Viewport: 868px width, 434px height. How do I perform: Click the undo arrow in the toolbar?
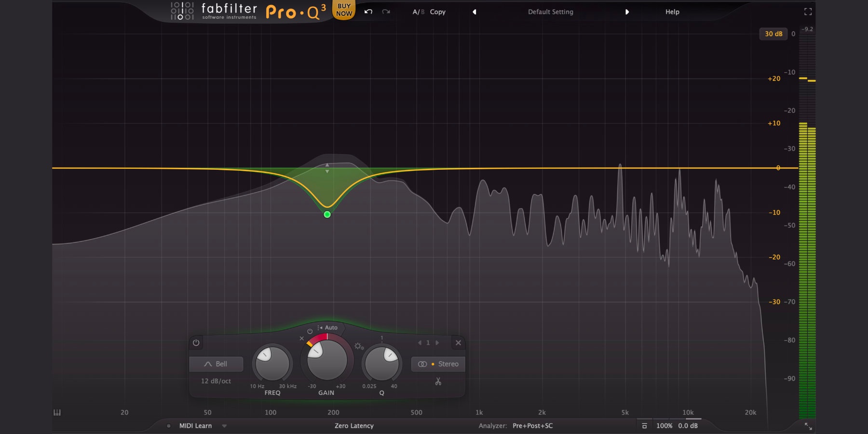coord(368,12)
